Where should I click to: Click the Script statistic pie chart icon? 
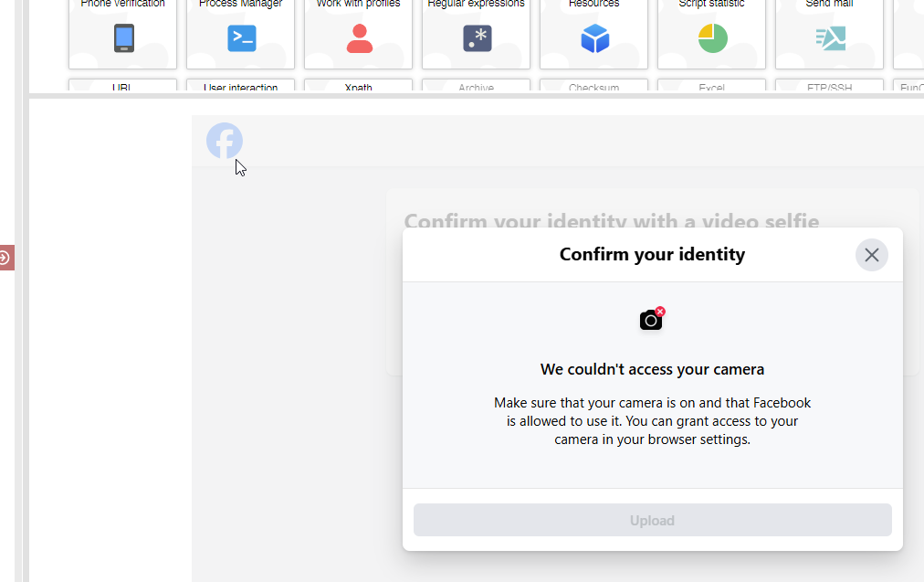pyautogui.click(x=711, y=38)
